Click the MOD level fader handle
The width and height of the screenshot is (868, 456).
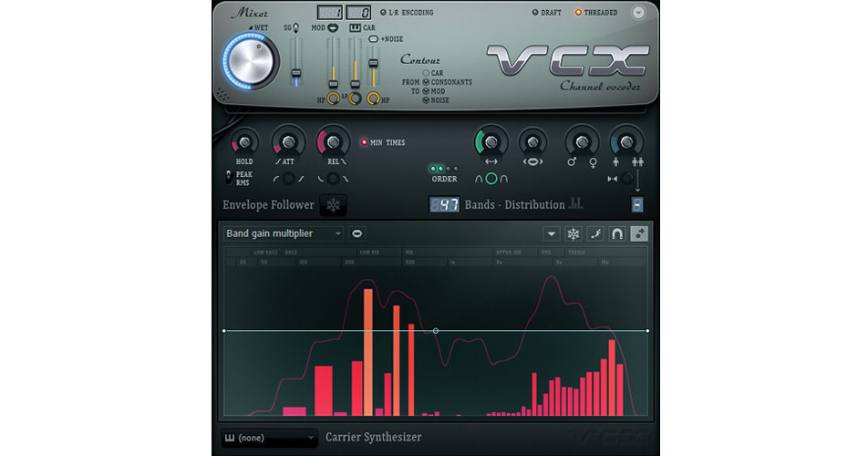[334, 84]
